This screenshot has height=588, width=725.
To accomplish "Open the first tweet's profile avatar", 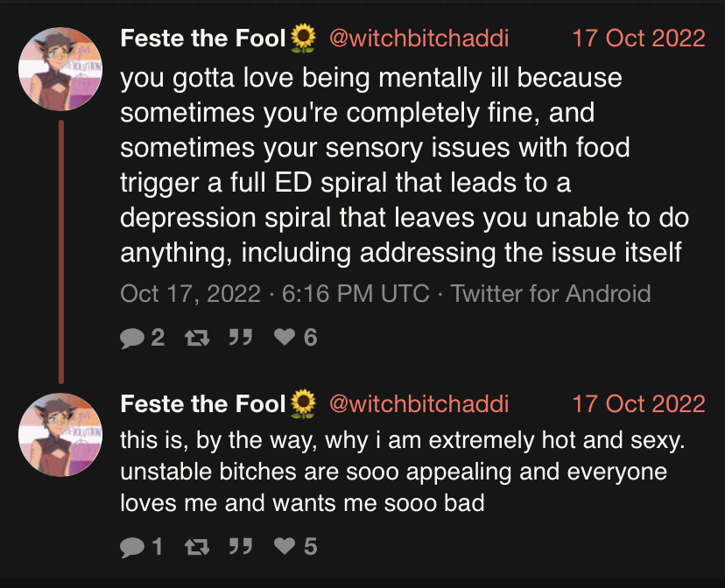I will coord(61,69).
